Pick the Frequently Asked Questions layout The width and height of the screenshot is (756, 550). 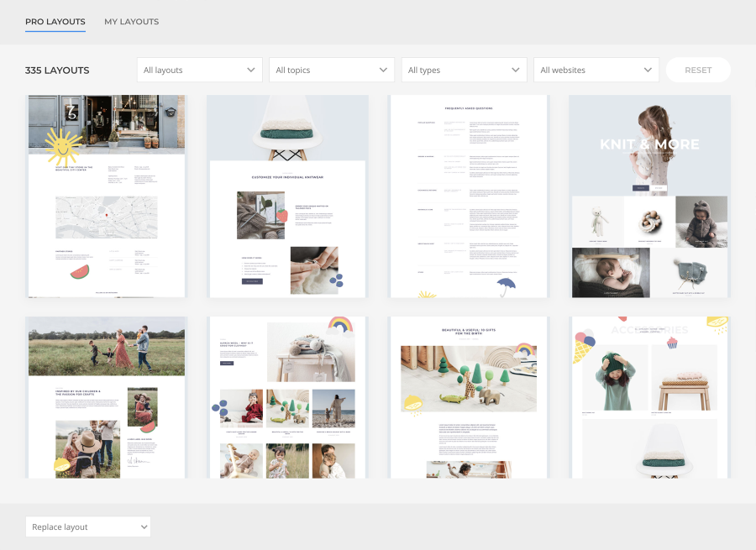click(469, 196)
